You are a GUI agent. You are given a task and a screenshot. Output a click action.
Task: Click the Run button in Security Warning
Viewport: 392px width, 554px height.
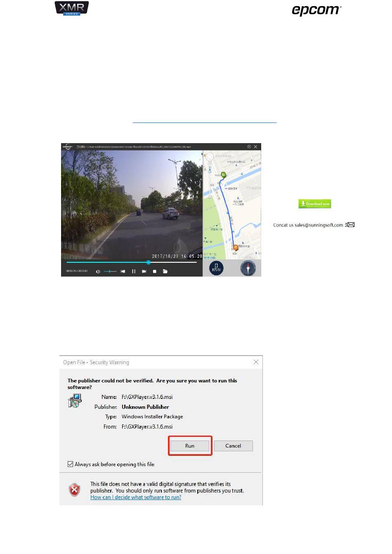pos(190,446)
